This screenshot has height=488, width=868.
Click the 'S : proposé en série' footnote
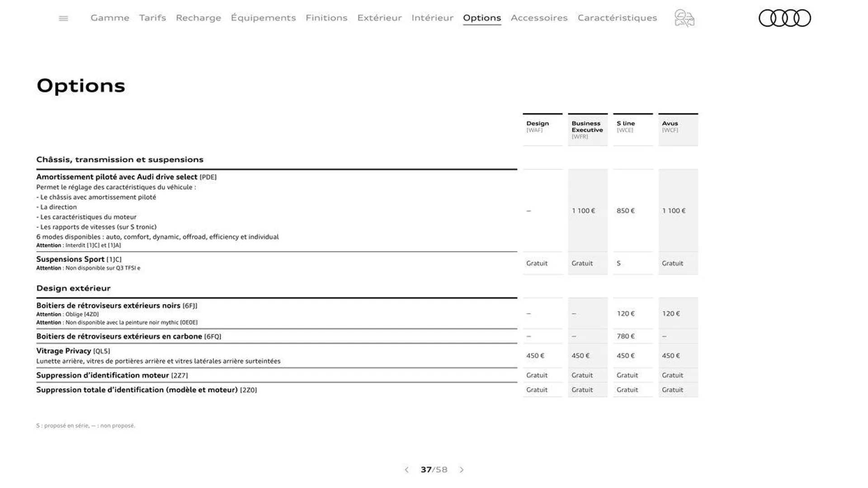pyautogui.click(x=85, y=426)
